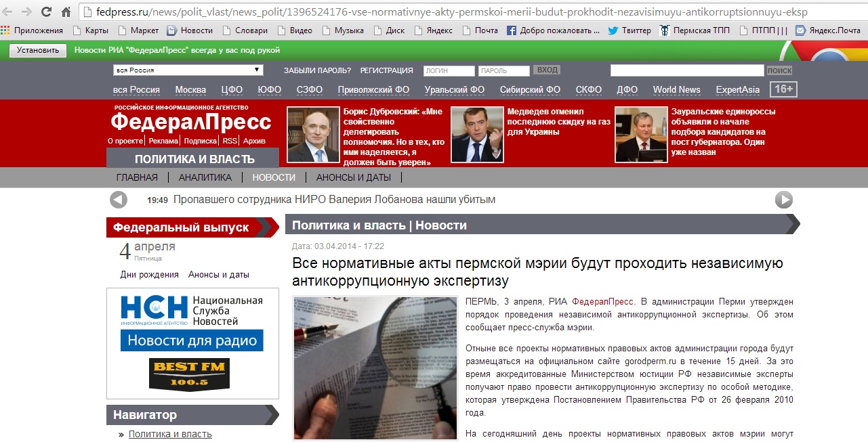The height and width of the screenshot is (442, 868).
Task: Click the РЕГИСТРАЦИЯ link
Action: click(x=386, y=70)
